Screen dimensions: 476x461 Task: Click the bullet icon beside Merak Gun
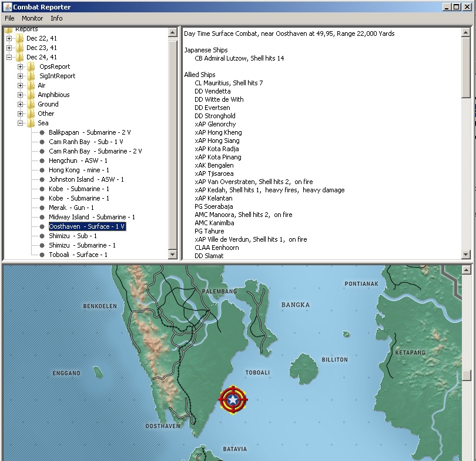pyautogui.click(x=42, y=208)
